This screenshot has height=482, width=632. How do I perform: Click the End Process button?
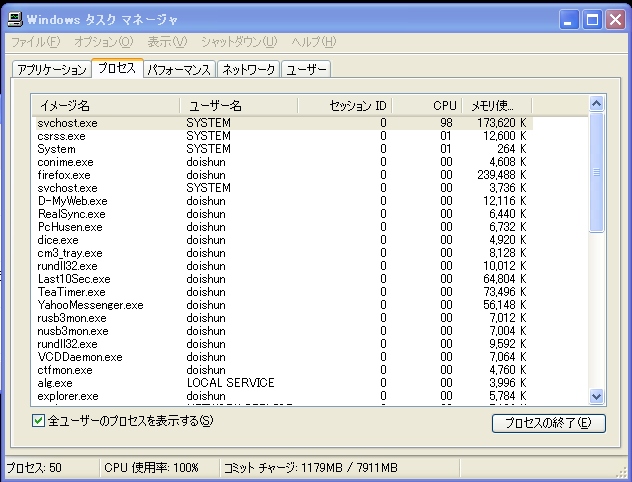click(548, 423)
